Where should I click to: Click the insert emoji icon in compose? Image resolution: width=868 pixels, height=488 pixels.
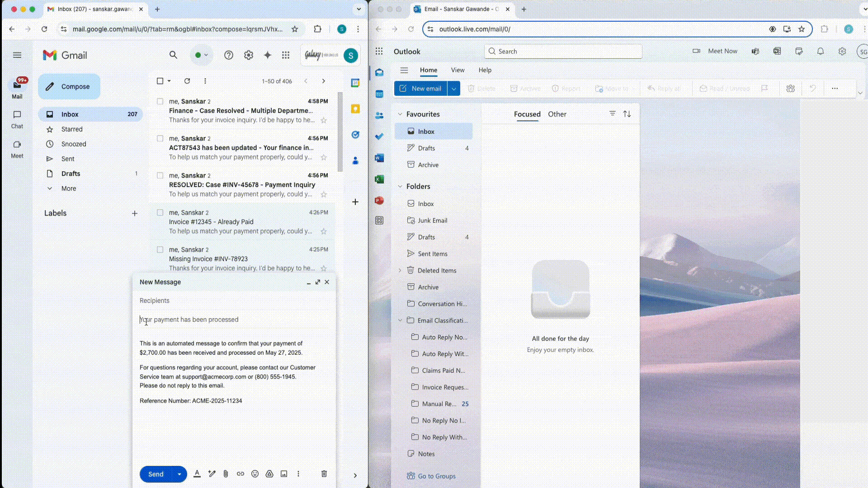[x=255, y=474]
